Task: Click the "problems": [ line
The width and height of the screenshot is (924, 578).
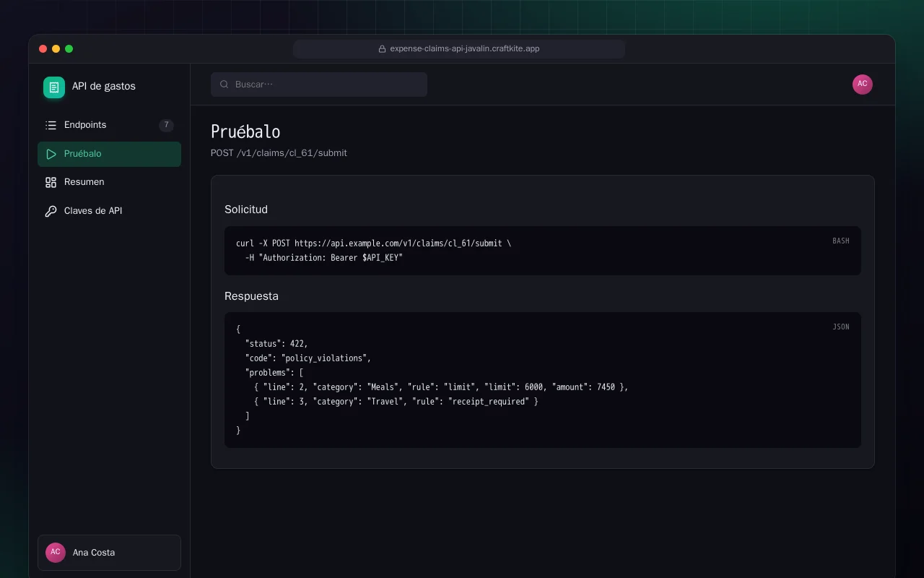Action: click(x=274, y=373)
